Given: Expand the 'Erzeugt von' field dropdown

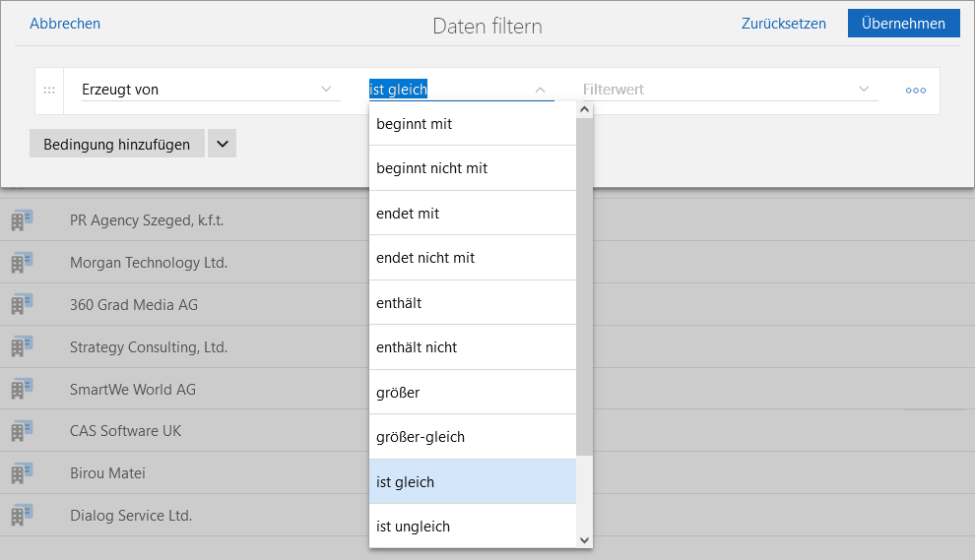Looking at the screenshot, I should pos(326,90).
